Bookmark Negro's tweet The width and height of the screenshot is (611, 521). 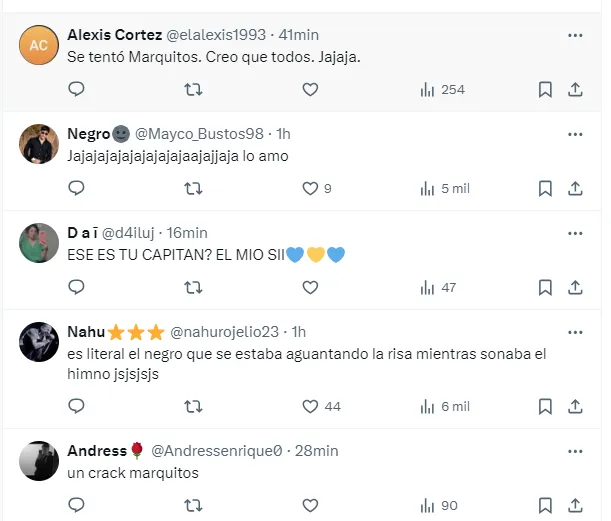(545, 188)
